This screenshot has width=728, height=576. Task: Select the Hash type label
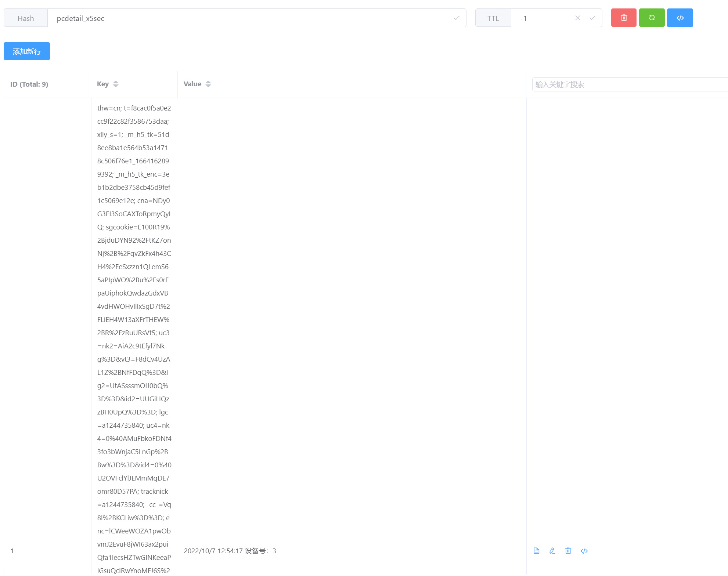(x=25, y=18)
